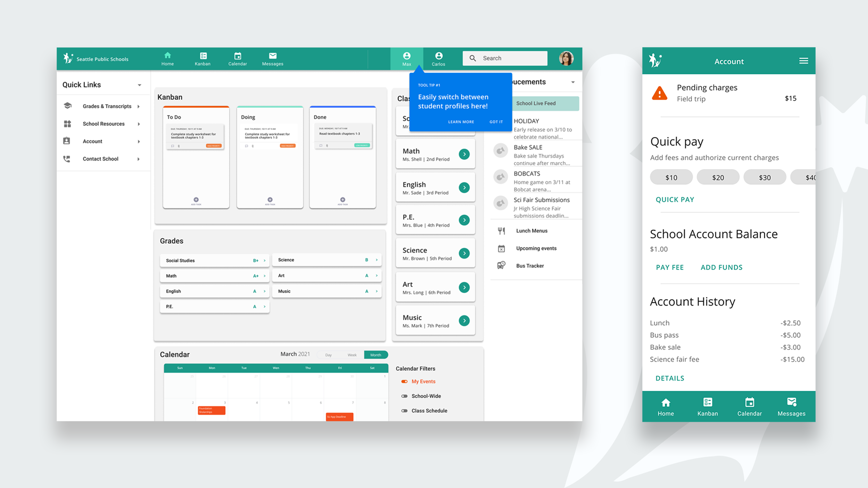This screenshot has height=488, width=868.
Task: Switch calendar to Month view
Action: (x=376, y=355)
